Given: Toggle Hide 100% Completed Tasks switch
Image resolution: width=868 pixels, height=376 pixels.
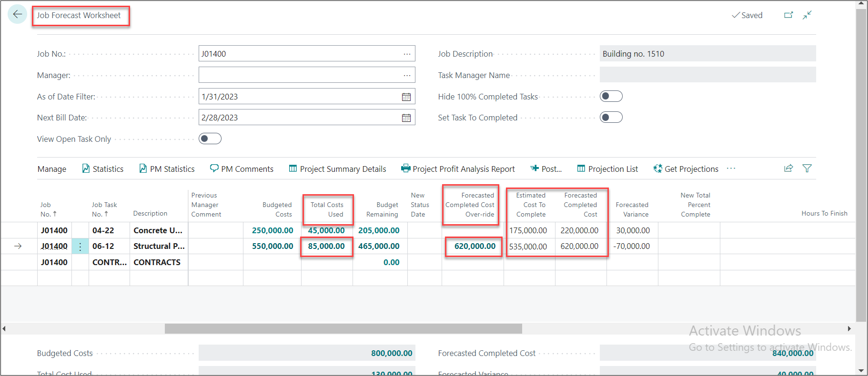Looking at the screenshot, I should (611, 96).
